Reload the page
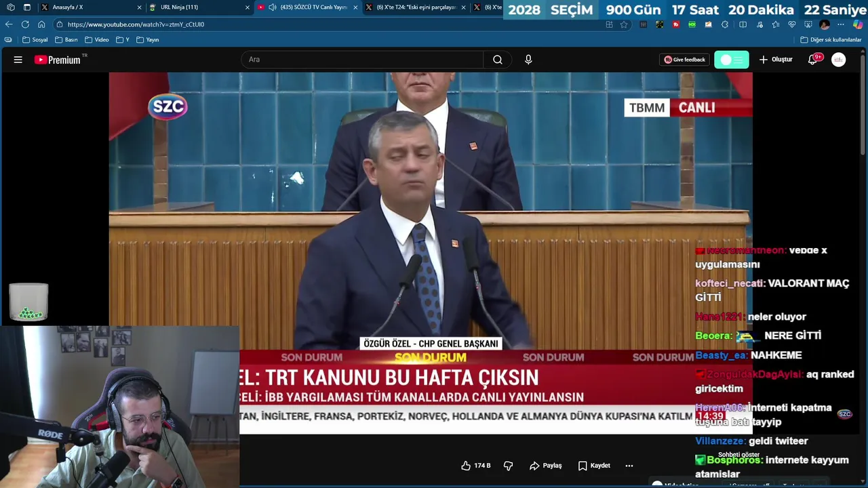This screenshot has width=868, height=488. (x=25, y=24)
